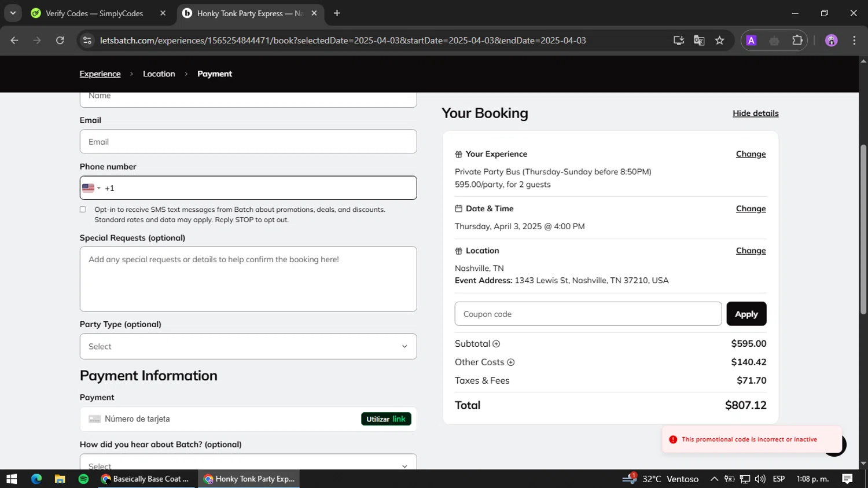868x488 pixels.
Task: Click the Name input field
Action: [248, 99]
